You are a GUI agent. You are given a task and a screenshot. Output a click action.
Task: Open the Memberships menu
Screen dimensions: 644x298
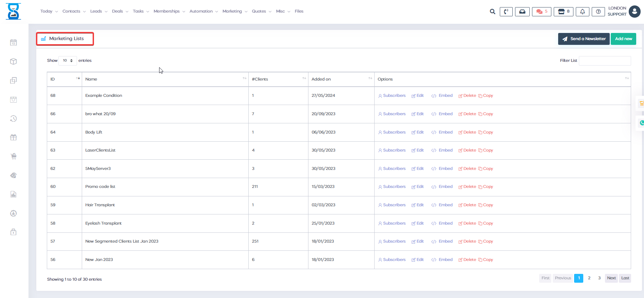click(169, 11)
